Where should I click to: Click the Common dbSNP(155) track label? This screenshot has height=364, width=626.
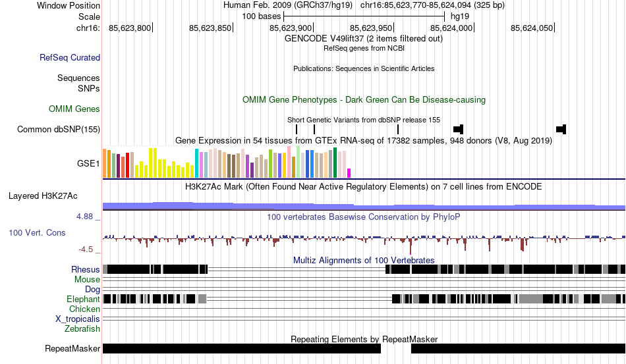tap(59, 130)
